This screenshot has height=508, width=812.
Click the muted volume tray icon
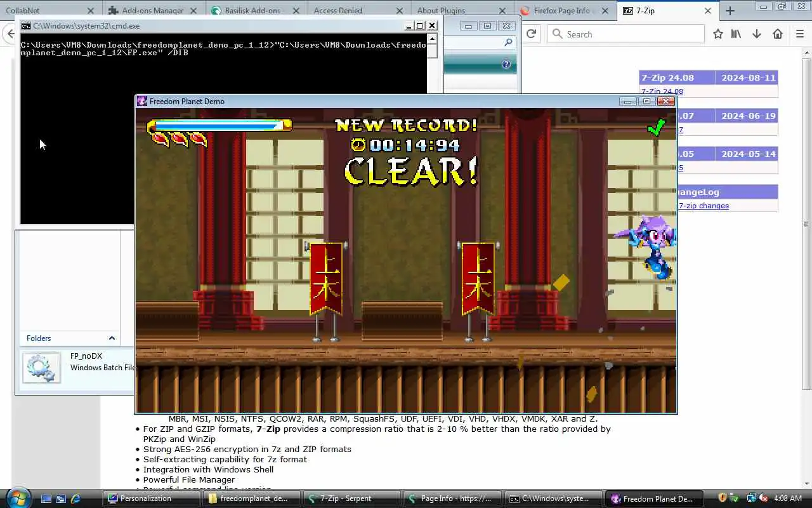[x=763, y=498]
